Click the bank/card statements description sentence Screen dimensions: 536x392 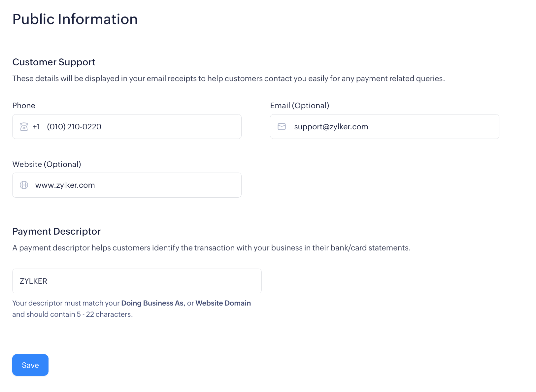coord(211,248)
